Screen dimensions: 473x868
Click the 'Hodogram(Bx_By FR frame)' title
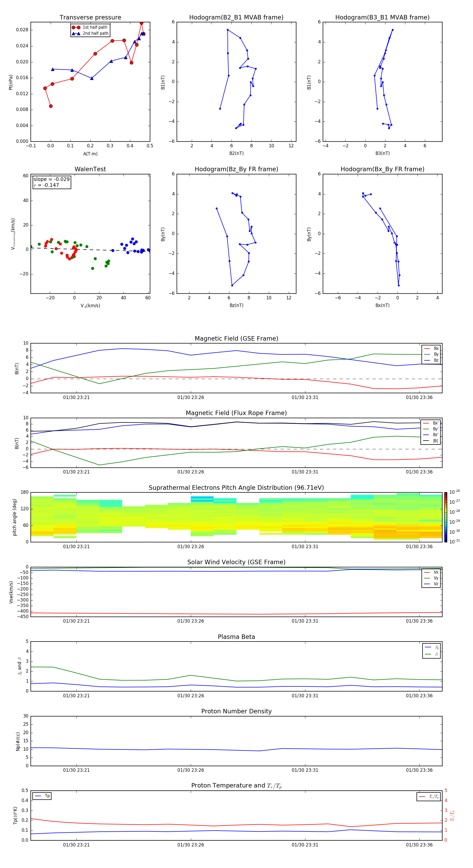pyautogui.click(x=382, y=169)
